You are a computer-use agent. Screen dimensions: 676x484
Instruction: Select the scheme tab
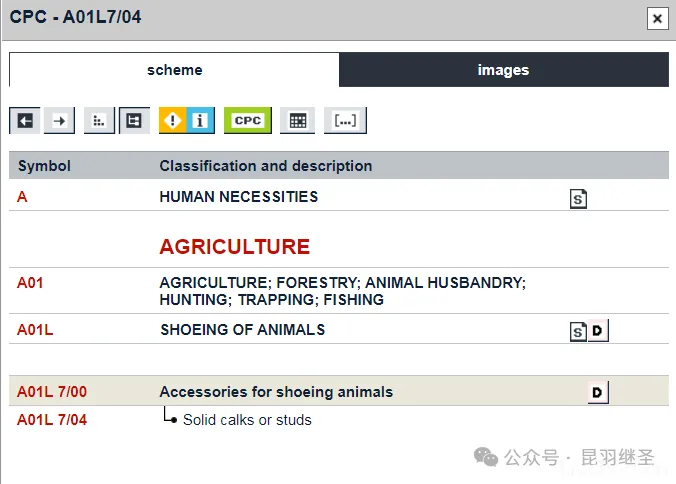(x=174, y=70)
